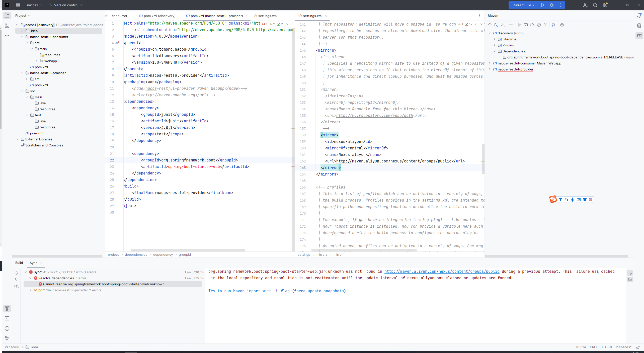
Task: Open the Structure tool window
Action: [x=7, y=26]
